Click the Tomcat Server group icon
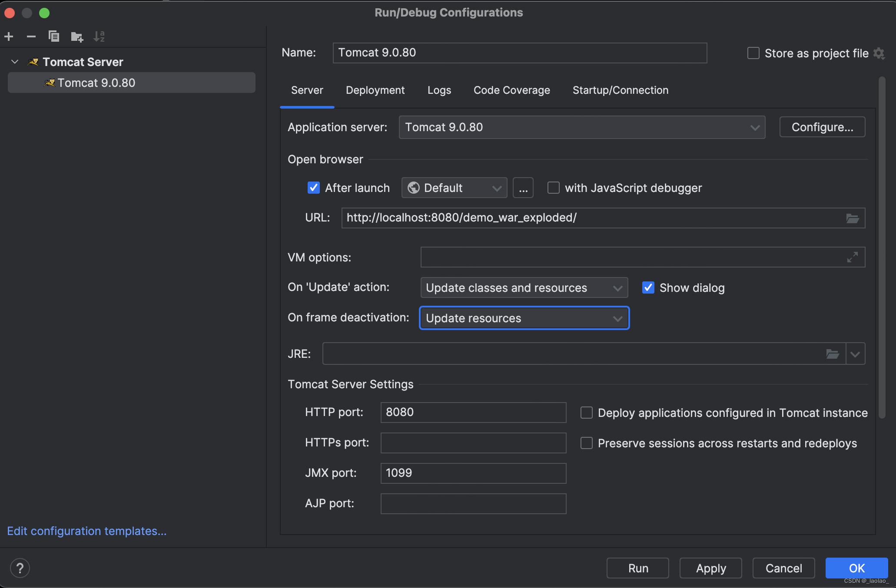The image size is (896, 588). [33, 62]
